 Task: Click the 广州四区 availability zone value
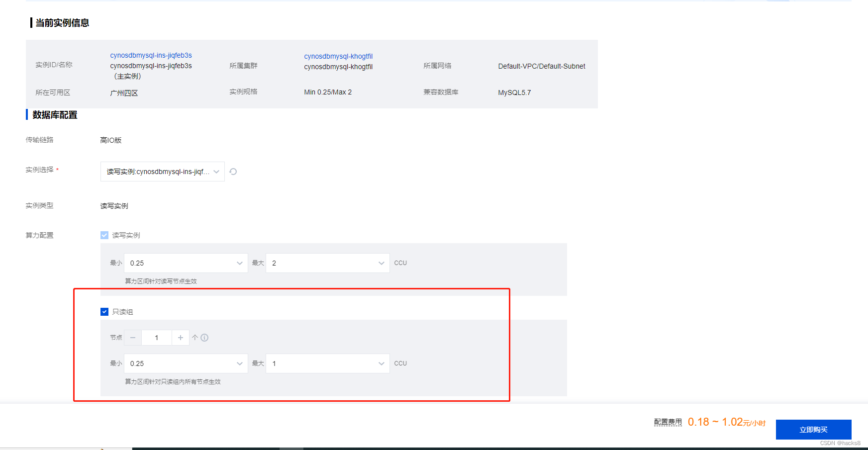(124, 93)
